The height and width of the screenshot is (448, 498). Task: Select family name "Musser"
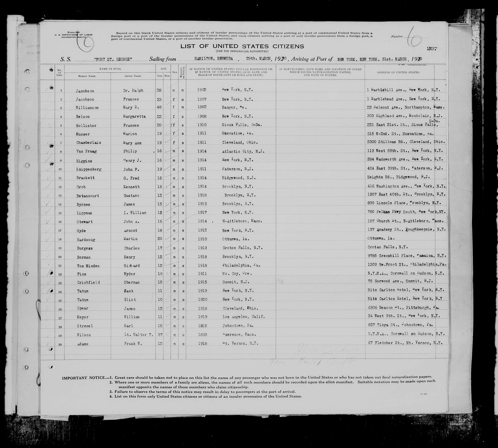coord(83,134)
